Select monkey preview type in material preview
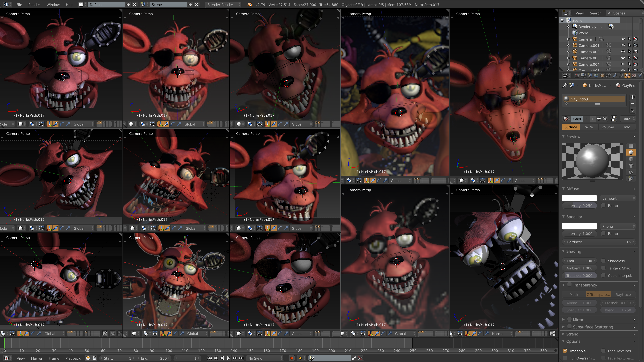This screenshot has height=362, width=644. (631, 166)
